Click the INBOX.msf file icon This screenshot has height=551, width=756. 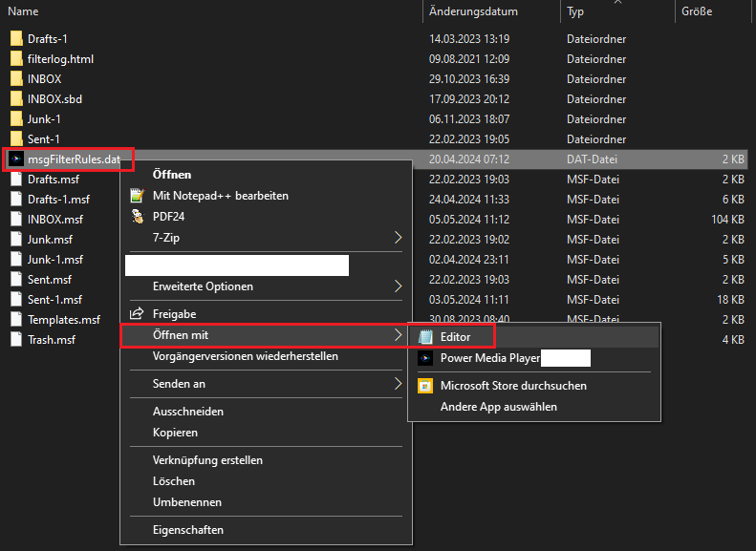(15, 220)
